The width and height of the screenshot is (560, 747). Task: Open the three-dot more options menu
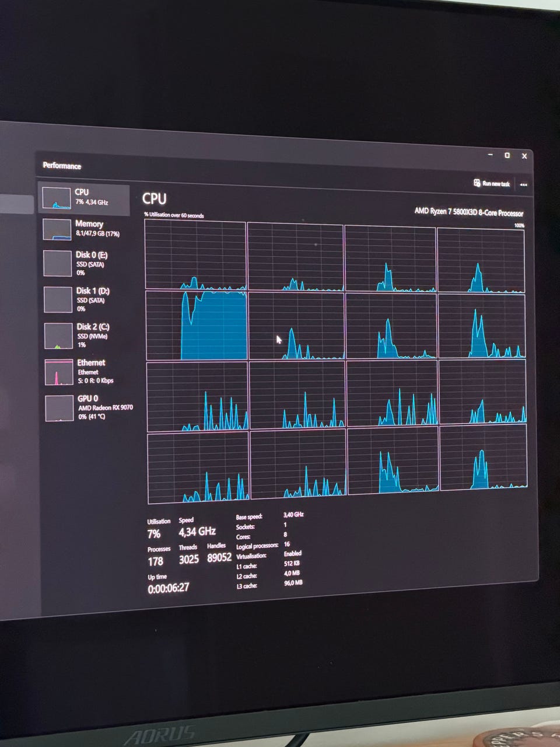click(523, 184)
